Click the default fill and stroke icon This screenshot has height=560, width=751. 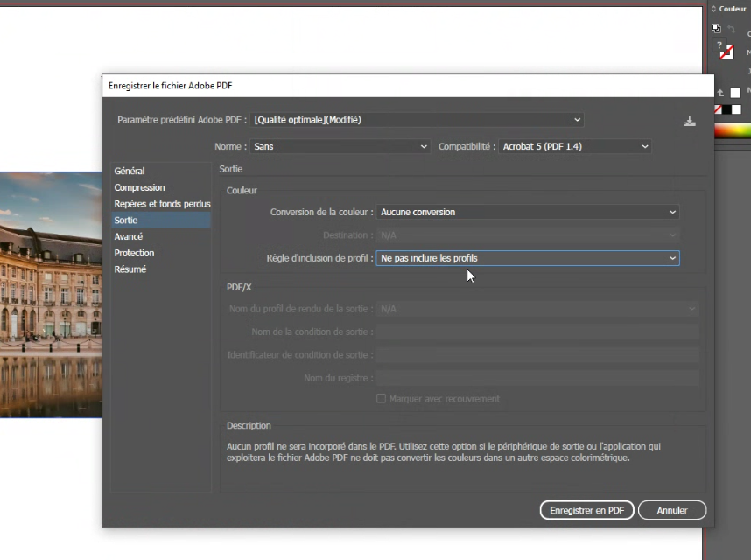click(716, 28)
